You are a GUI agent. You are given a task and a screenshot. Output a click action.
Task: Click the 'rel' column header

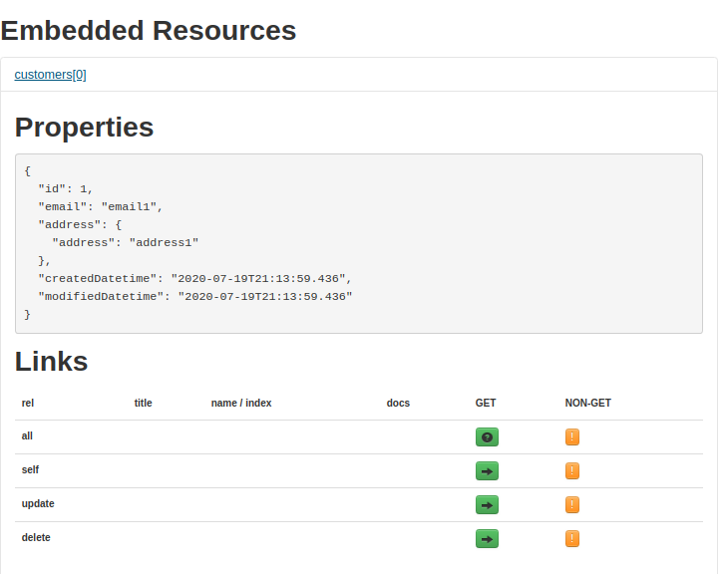pos(28,404)
